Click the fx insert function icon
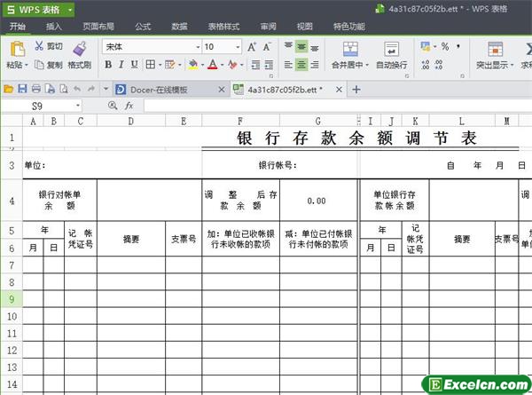 coord(129,106)
